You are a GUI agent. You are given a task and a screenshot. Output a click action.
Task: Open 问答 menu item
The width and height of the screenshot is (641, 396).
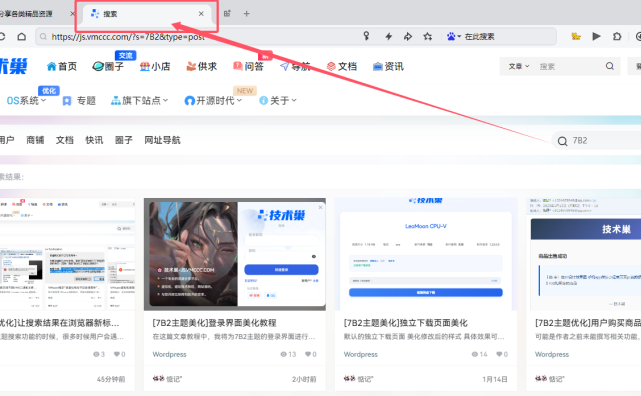click(248, 67)
